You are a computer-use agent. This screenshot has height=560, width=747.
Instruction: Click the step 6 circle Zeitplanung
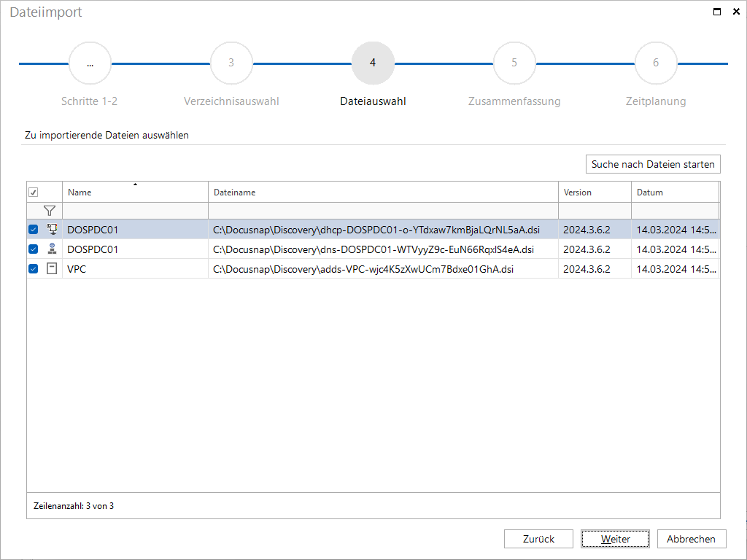656,63
